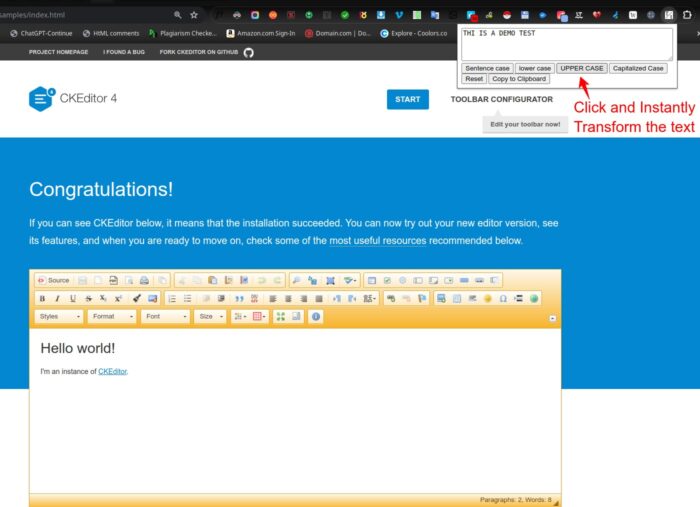
Task: Click the Reset button
Action: tap(474, 79)
